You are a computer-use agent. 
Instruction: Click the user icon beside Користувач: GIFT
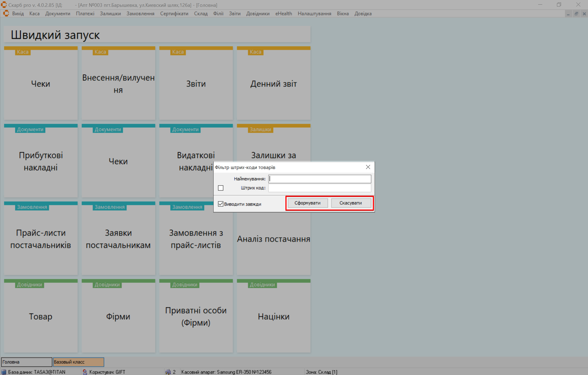tap(85, 372)
